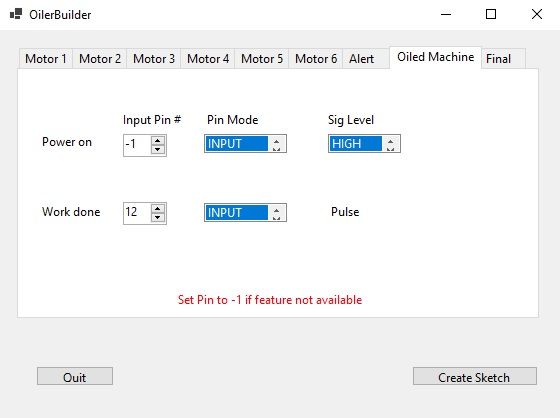This screenshot has width=560, height=418.
Task: Click the Quit button
Action: [x=75, y=376]
